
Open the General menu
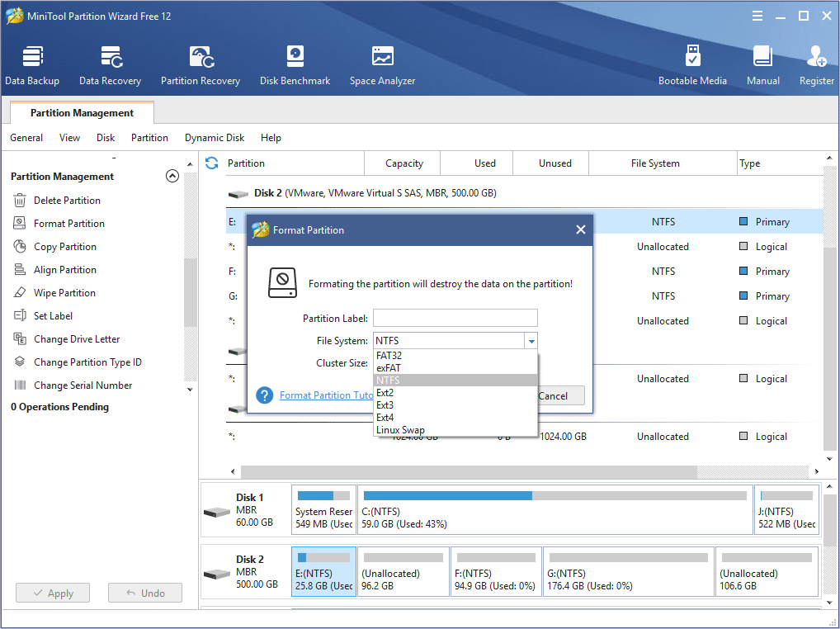[x=26, y=138]
